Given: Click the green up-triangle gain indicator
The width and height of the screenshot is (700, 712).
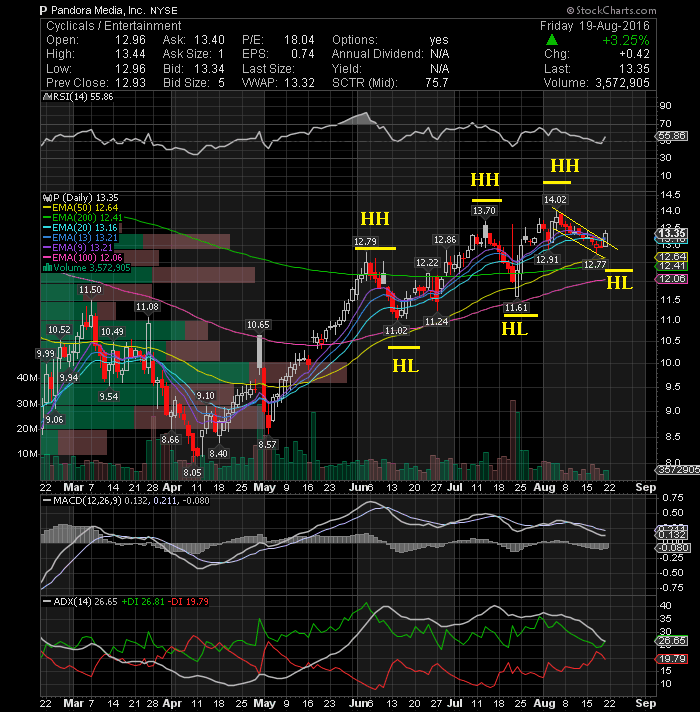Looking at the screenshot, I should 552,40.
